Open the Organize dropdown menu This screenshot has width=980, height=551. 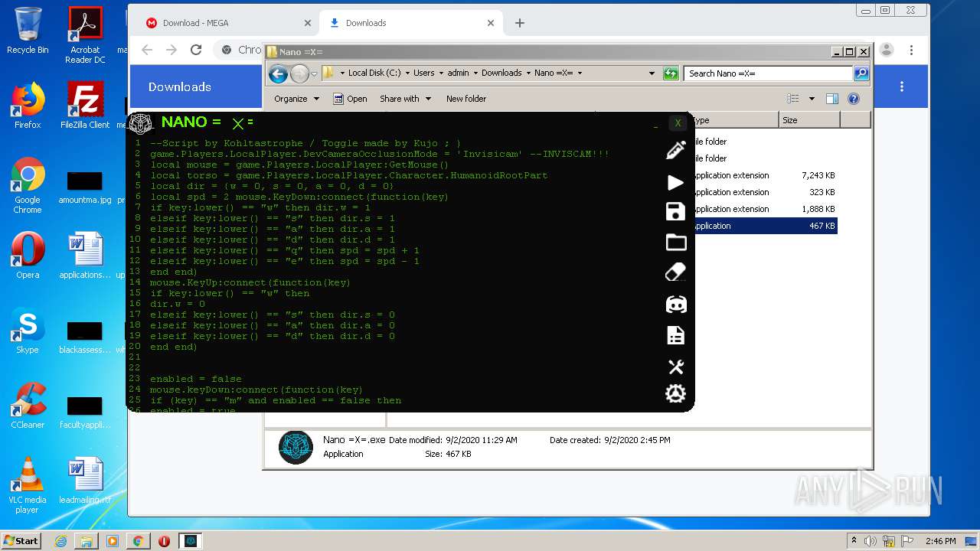click(296, 99)
